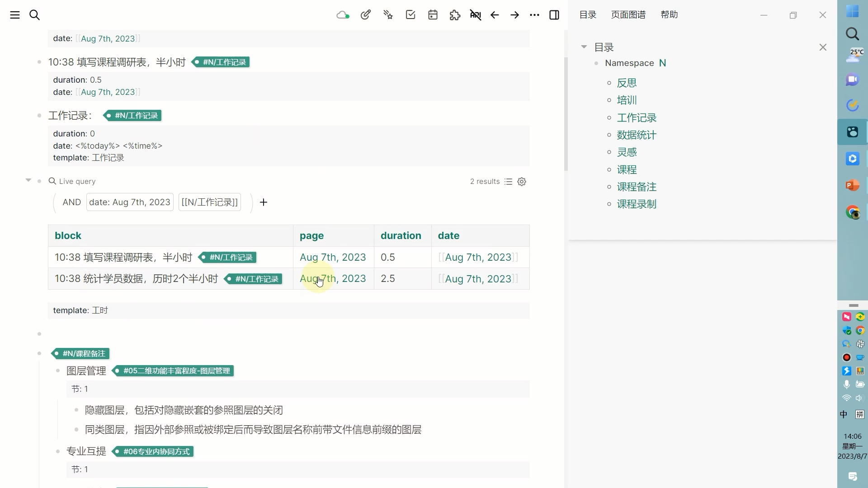Viewport: 868px width, 488px height.
Task: Open the plugins puzzle piece icon
Action: click(x=455, y=15)
